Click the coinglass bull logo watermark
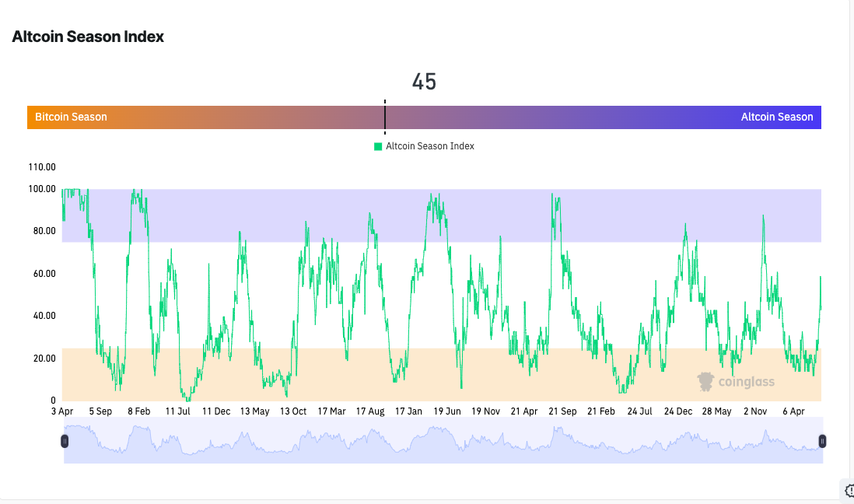Image resolution: width=854 pixels, height=504 pixels. (705, 381)
